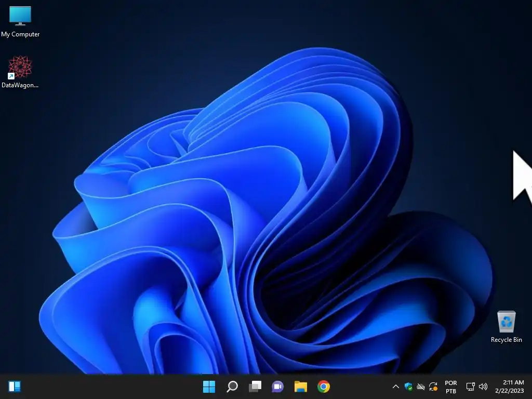Open the Widgets panel from taskbar
Viewport: 532px width, 399px height.
(x=15, y=387)
